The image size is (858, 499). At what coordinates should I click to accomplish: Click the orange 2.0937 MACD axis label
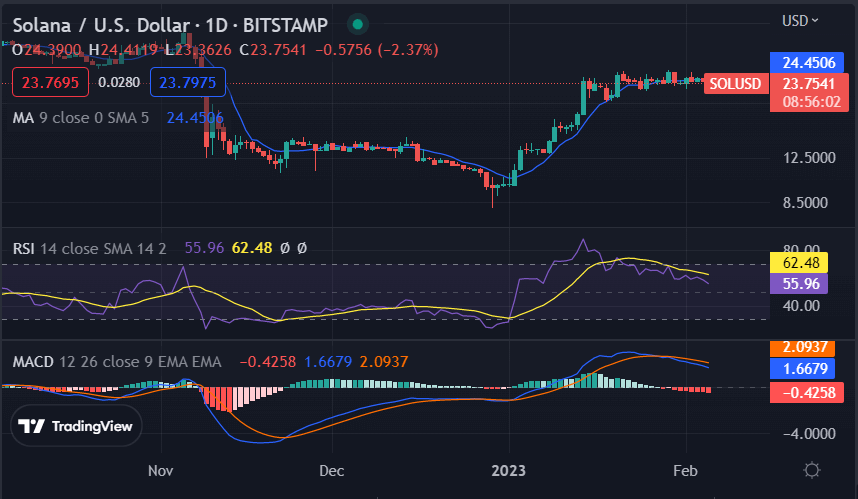[x=801, y=348]
